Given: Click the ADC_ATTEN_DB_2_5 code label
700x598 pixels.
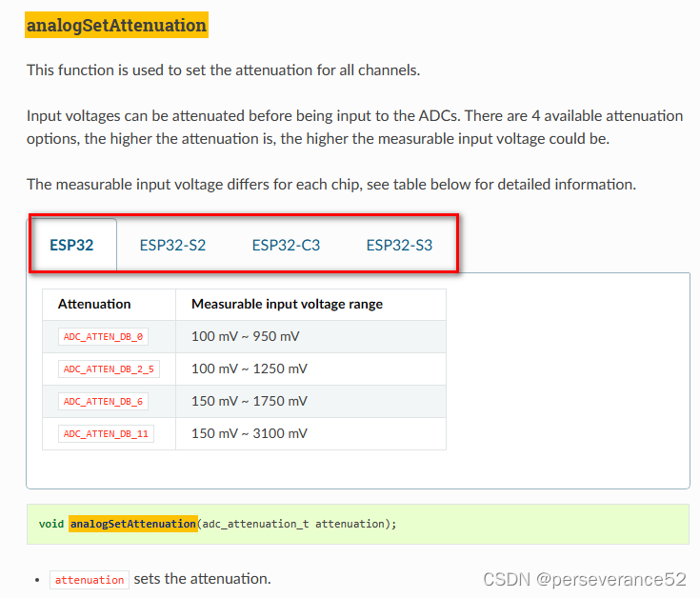Looking at the screenshot, I should click(109, 369).
